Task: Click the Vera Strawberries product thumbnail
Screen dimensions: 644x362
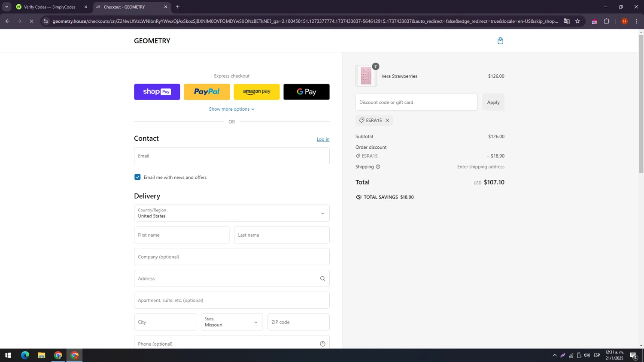Action: click(x=366, y=76)
